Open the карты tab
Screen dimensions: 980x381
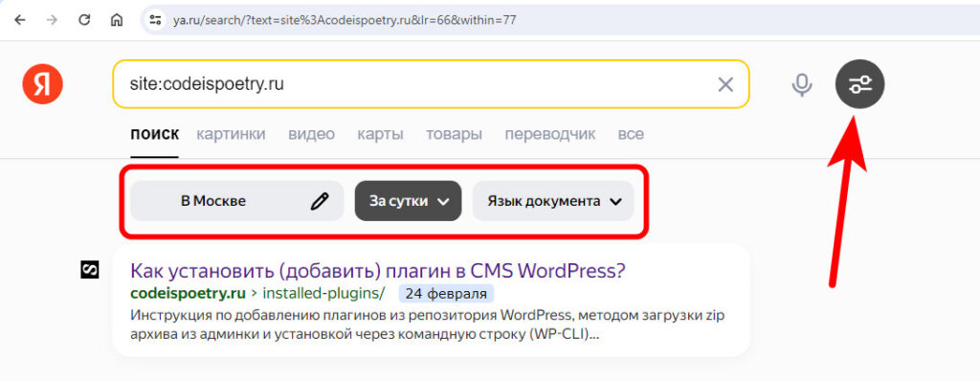click(x=380, y=134)
